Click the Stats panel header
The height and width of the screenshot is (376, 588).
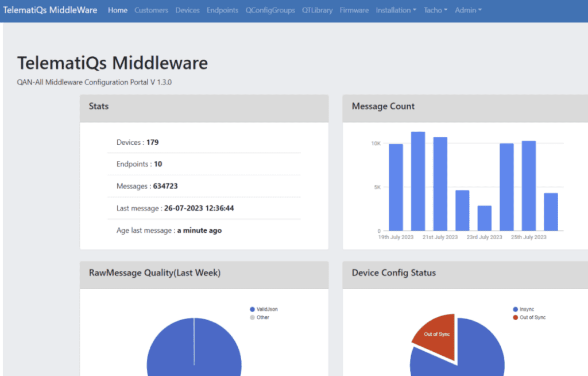point(98,106)
